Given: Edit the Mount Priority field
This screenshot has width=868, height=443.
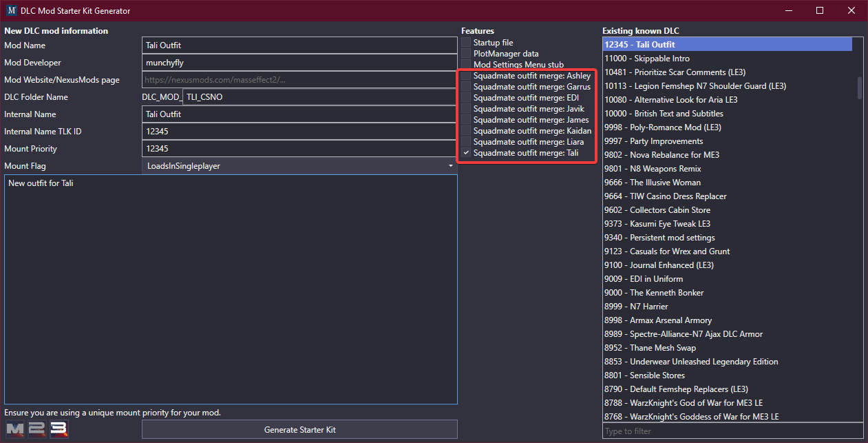Looking at the screenshot, I should coord(299,149).
